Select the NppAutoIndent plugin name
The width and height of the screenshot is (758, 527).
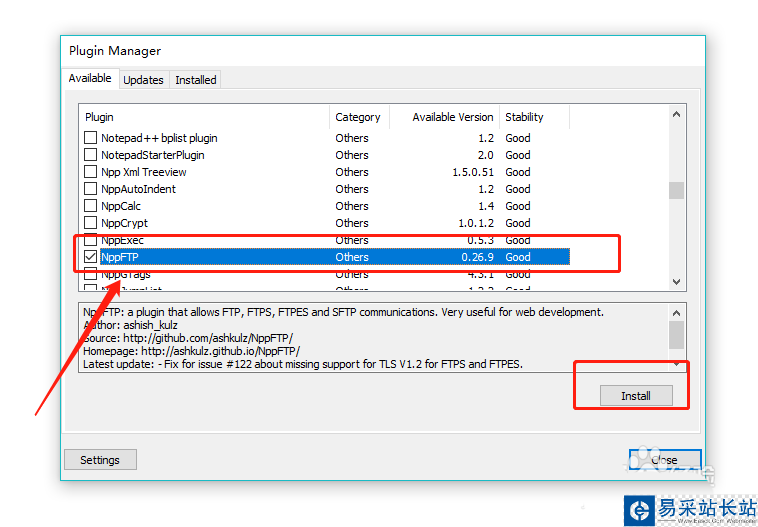[138, 189]
